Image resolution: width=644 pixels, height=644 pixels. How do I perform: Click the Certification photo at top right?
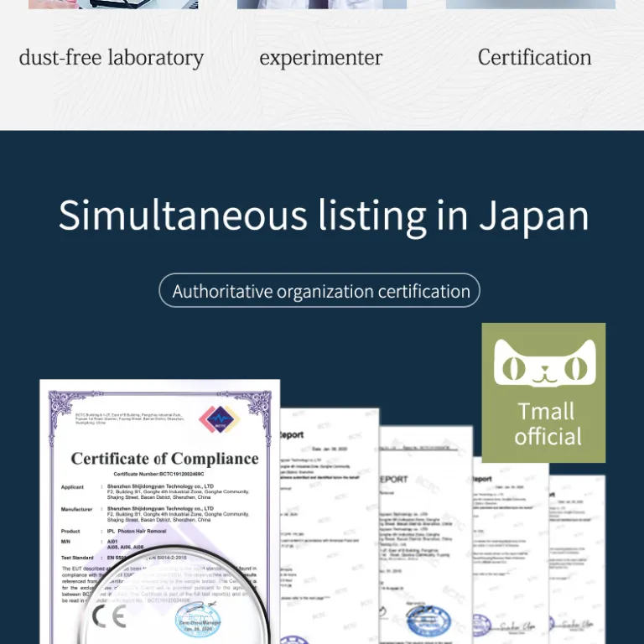[x=531, y=4]
